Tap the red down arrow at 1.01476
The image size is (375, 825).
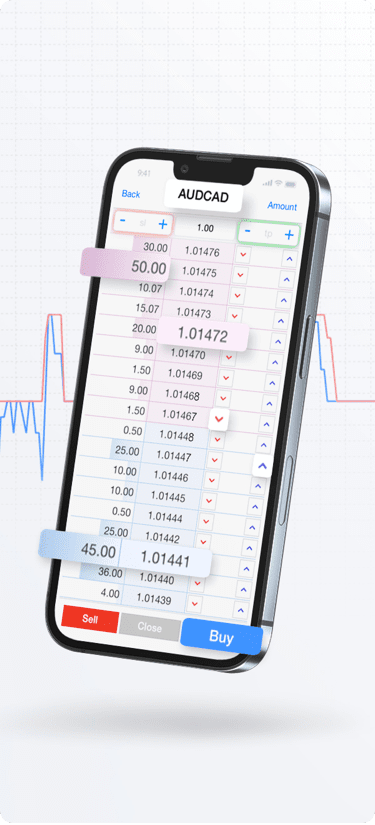(243, 255)
